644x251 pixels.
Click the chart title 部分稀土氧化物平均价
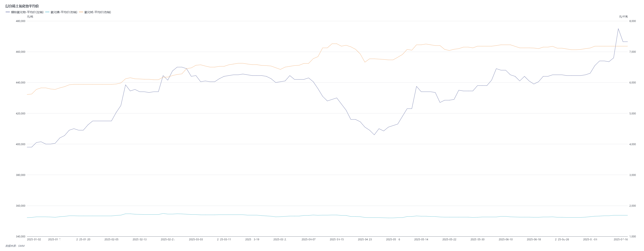point(22,6)
